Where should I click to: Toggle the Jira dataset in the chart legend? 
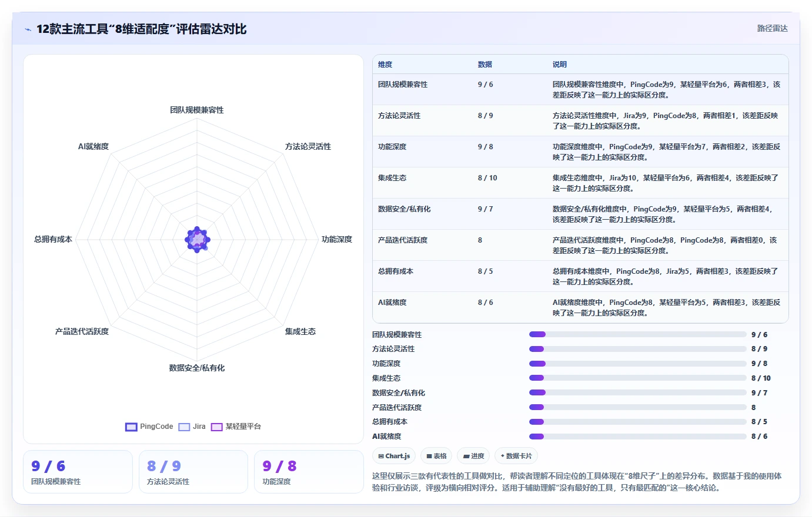192,427
